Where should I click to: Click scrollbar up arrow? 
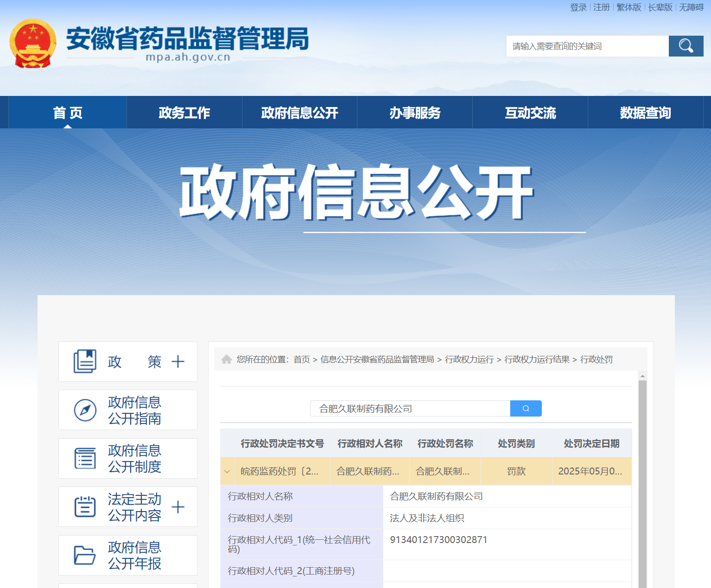[x=642, y=376]
